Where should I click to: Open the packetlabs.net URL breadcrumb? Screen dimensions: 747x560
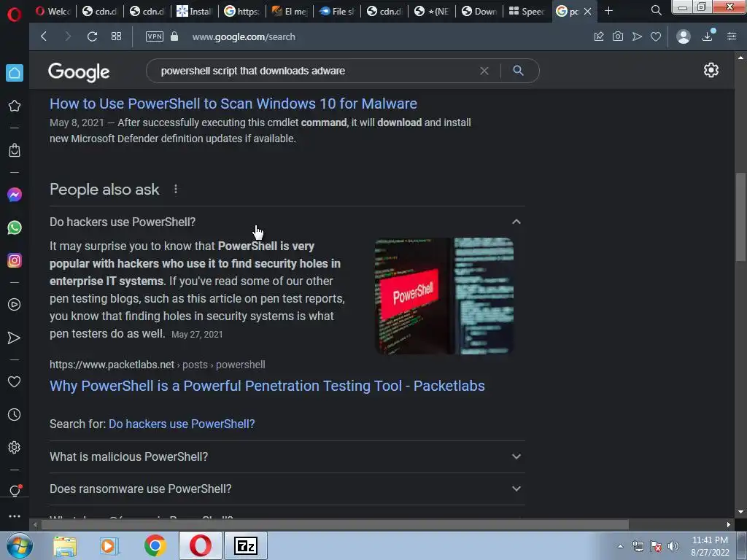click(158, 365)
